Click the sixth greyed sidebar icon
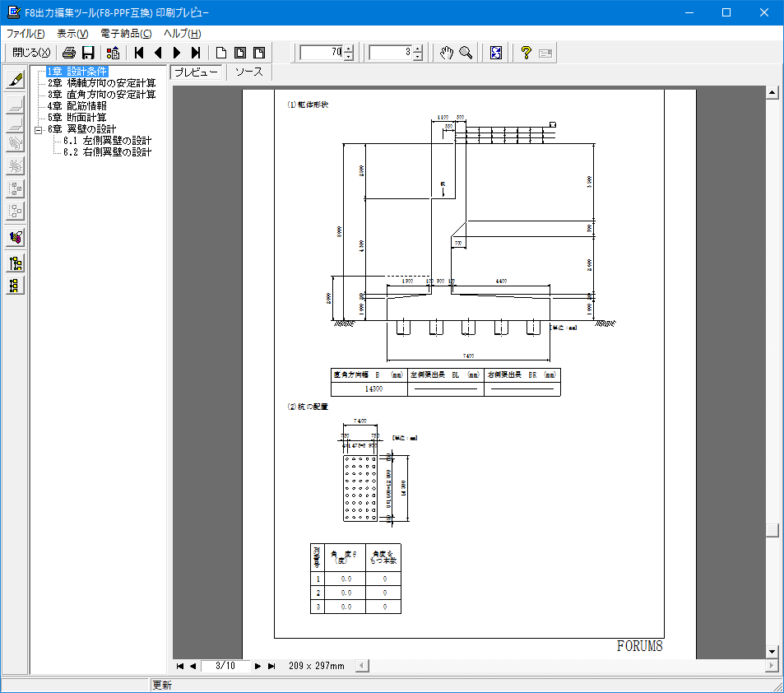 (x=16, y=212)
